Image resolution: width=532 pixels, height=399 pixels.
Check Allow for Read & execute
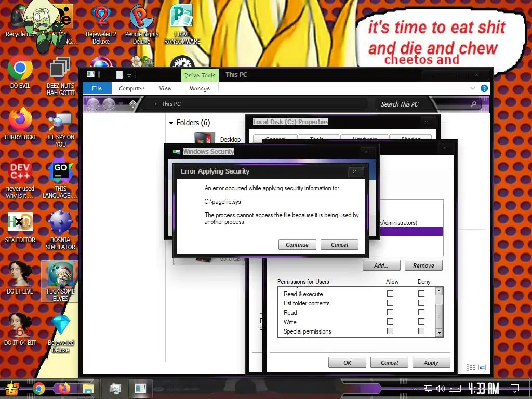(390, 294)
